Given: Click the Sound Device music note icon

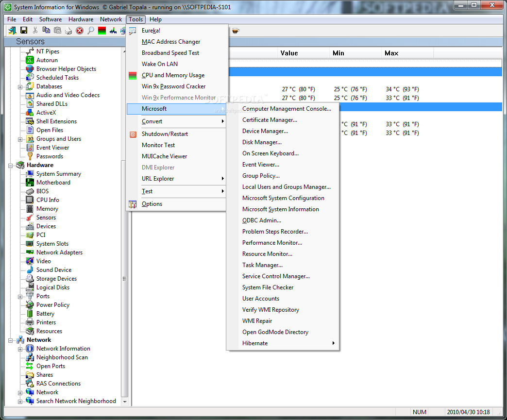Looking at the screenshot, I should pyautogui.click(x=30, y=269).
